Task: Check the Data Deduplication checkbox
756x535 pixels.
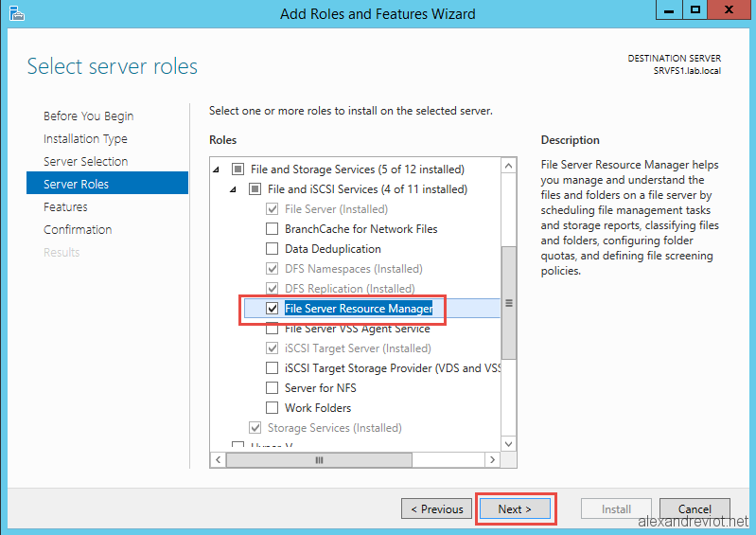Action: [272, 248]
